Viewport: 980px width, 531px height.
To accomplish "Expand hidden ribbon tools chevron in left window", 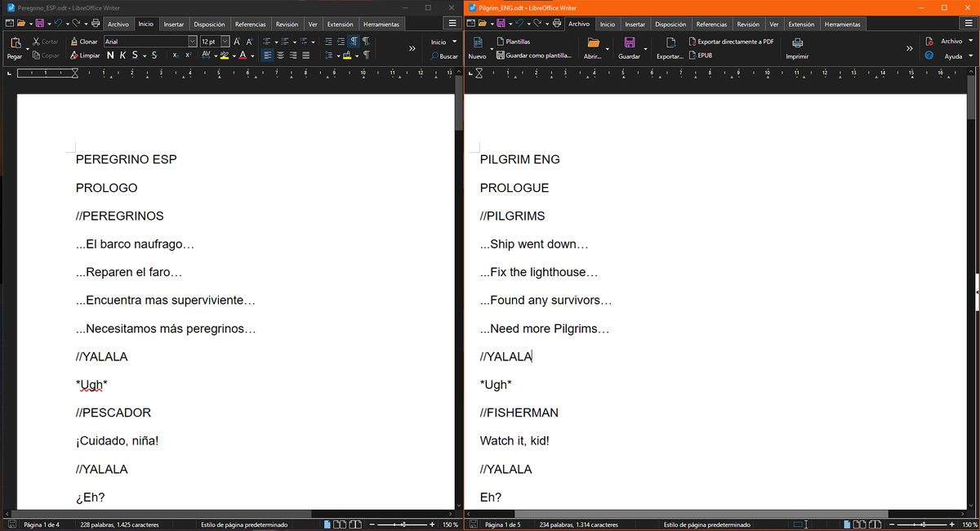I will 412,48.
